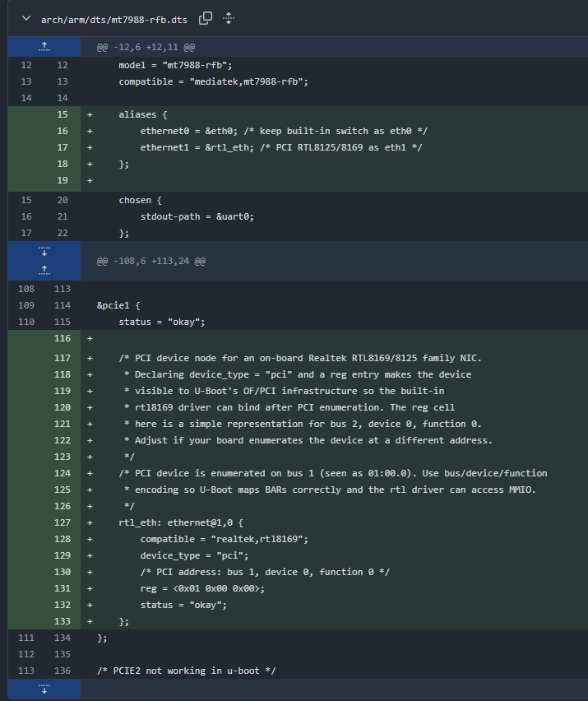Select added line number 131
588x701 pixels.
[x=63, y=588]
